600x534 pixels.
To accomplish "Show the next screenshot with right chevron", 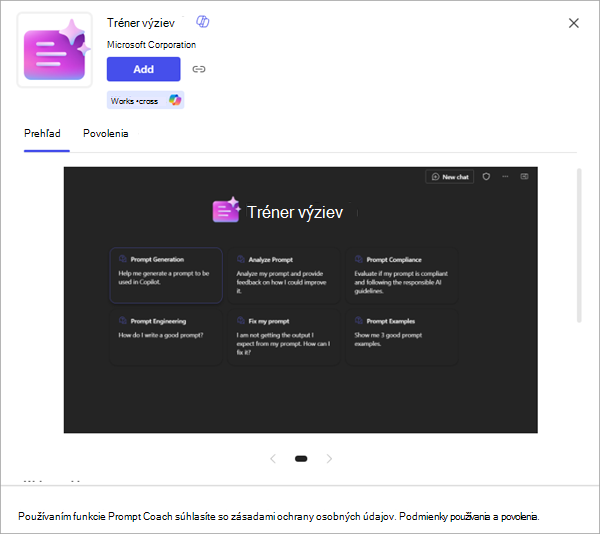I will pos(329,459).
